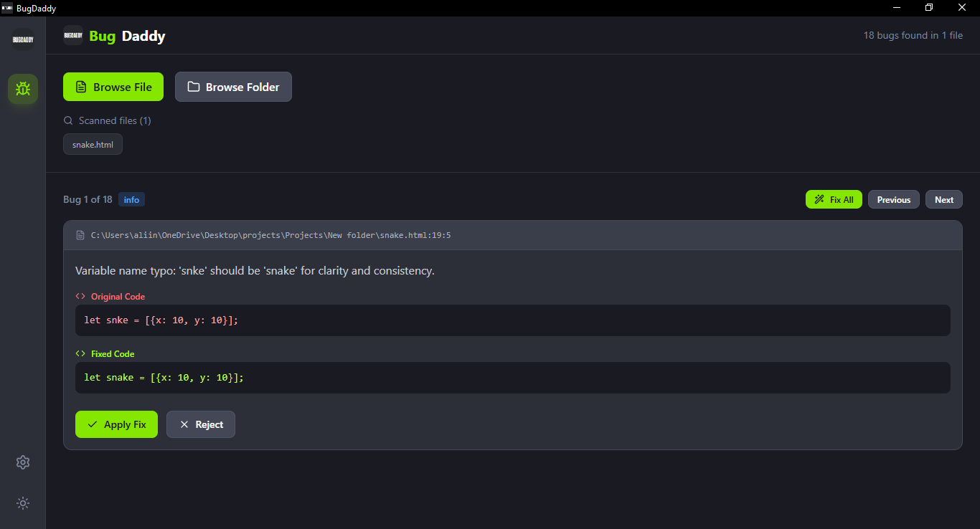The height and width of the screenshot is (529, 980).
Task: Click the app icon in title bar
Action: (7, 8)
